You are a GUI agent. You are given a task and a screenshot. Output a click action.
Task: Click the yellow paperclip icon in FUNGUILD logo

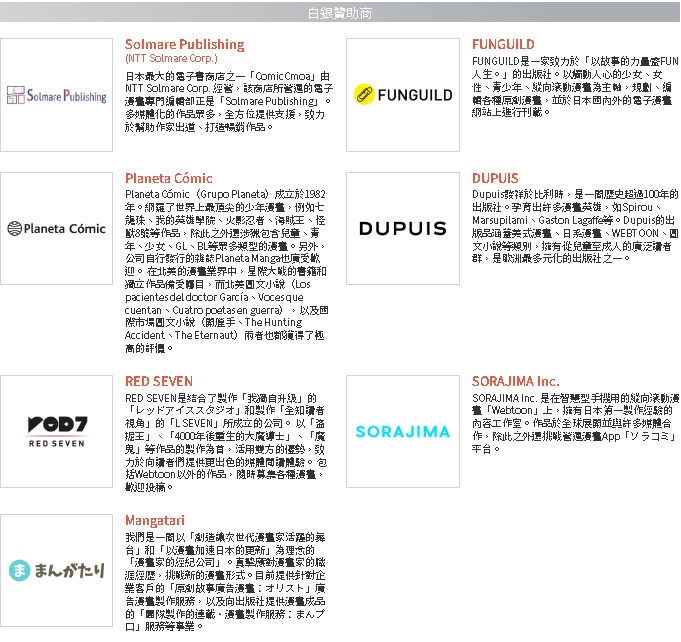[x=364, y=94]
